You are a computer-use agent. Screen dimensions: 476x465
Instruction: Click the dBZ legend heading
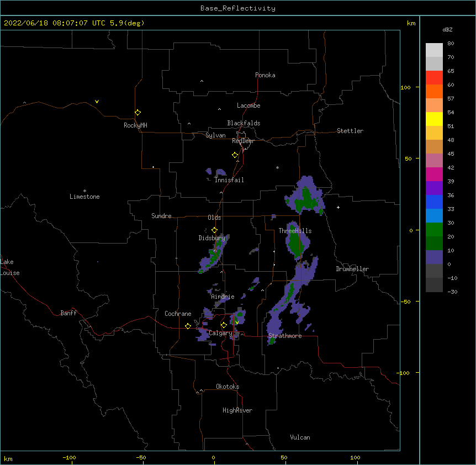click(x=447, y=30)
